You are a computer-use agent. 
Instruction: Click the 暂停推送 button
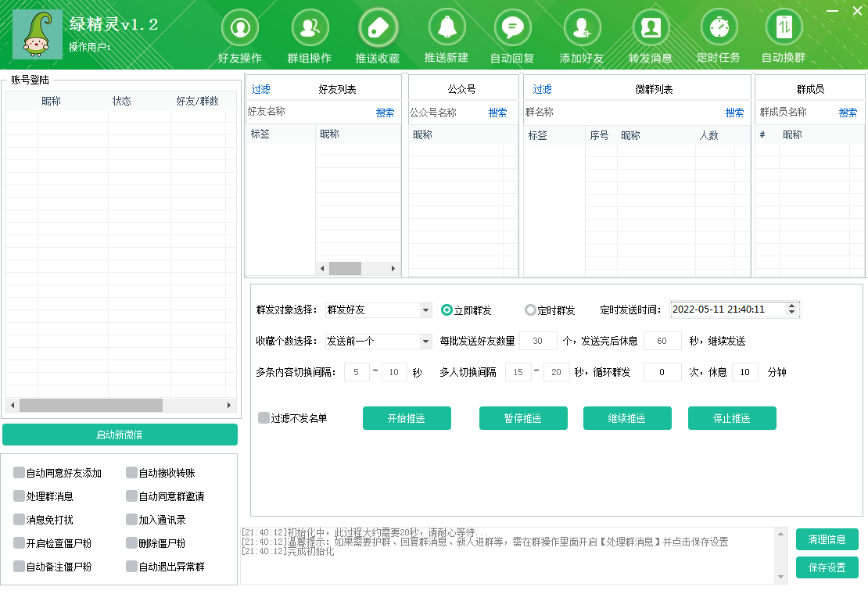tap(523, 418)
